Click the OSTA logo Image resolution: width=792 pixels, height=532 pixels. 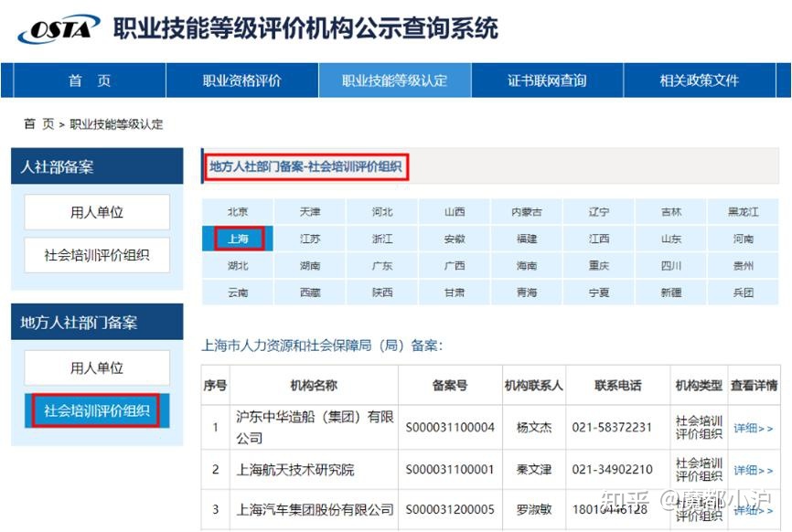pyautogui.click(x=59, y=28)
